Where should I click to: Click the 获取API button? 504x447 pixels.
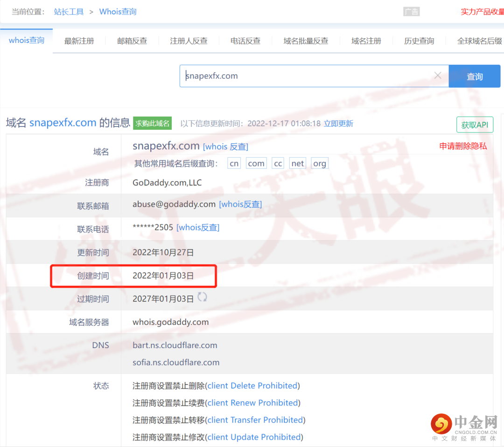click(475, 125)
